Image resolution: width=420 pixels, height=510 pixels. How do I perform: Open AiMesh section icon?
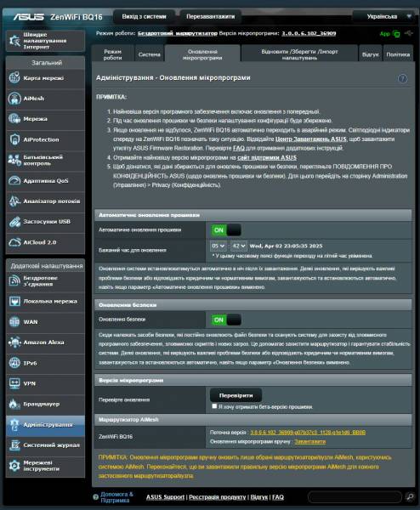[x=14, y=99]
